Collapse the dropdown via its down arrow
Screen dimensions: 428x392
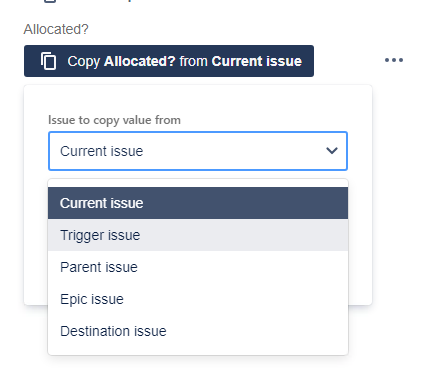tap(332, 151)
